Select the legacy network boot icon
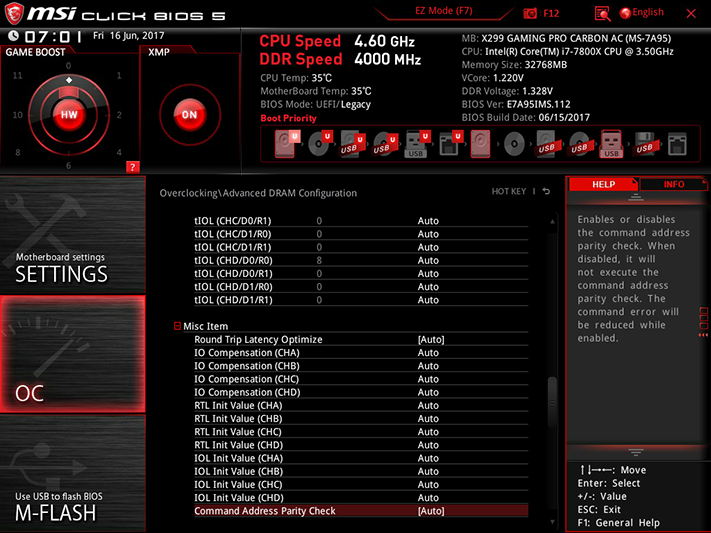 677,144
